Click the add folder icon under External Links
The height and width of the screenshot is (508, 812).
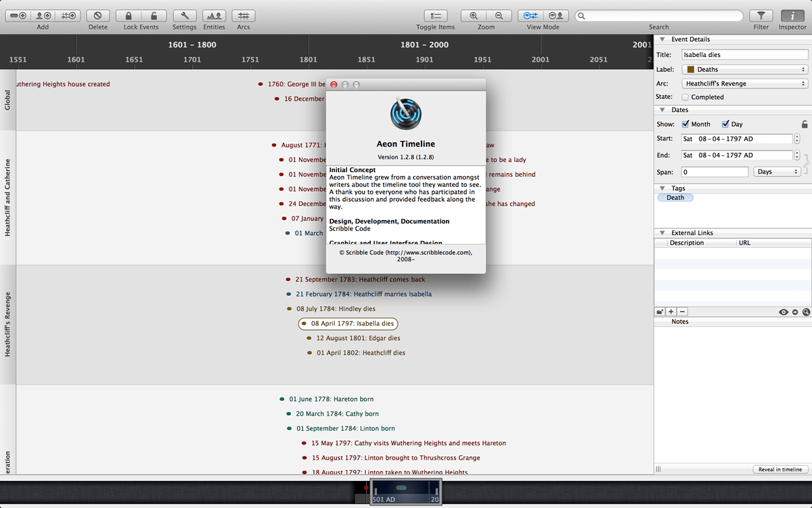click(660, 312)
